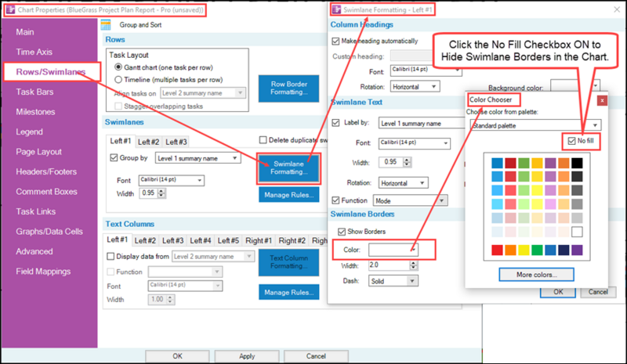Switch to Text Columns Left #4 tab
The height and width of the screenshot is (364, 627).
[201, 240]
